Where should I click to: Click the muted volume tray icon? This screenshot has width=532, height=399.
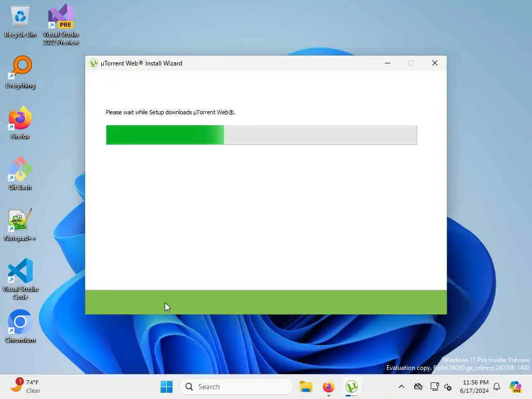[x=448, y=387]
